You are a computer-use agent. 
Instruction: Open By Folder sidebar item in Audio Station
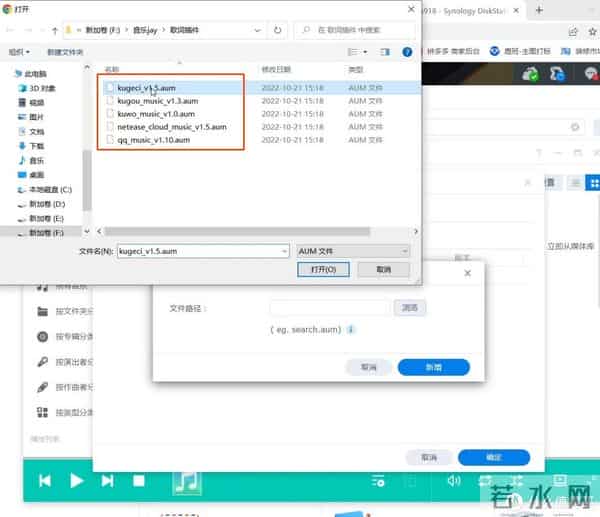click(65, 311)
